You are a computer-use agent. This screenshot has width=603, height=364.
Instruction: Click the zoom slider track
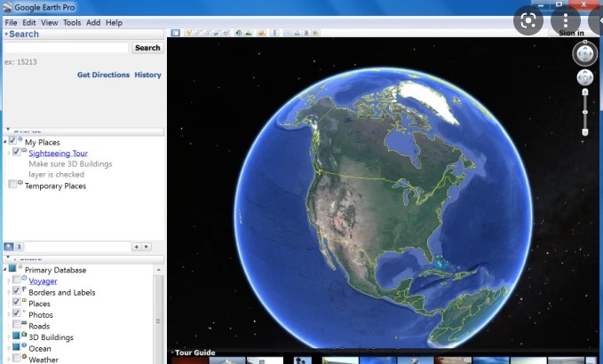tap(585, 112)
